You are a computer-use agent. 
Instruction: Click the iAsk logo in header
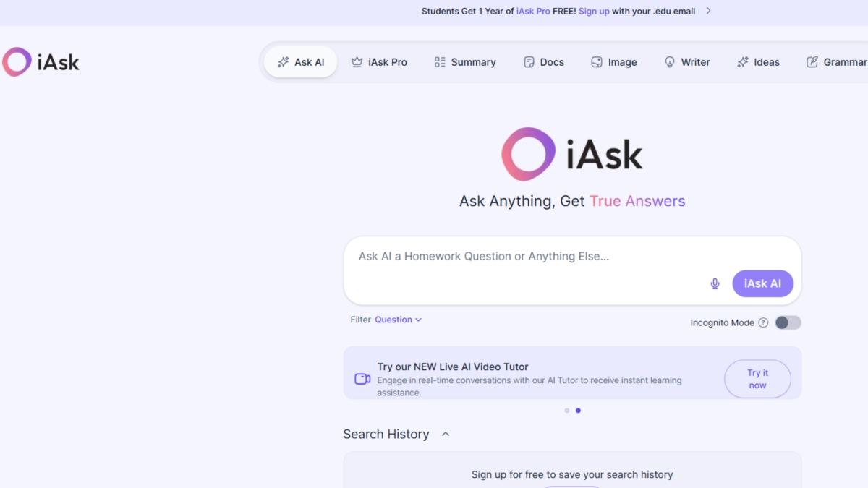[41, 62]
